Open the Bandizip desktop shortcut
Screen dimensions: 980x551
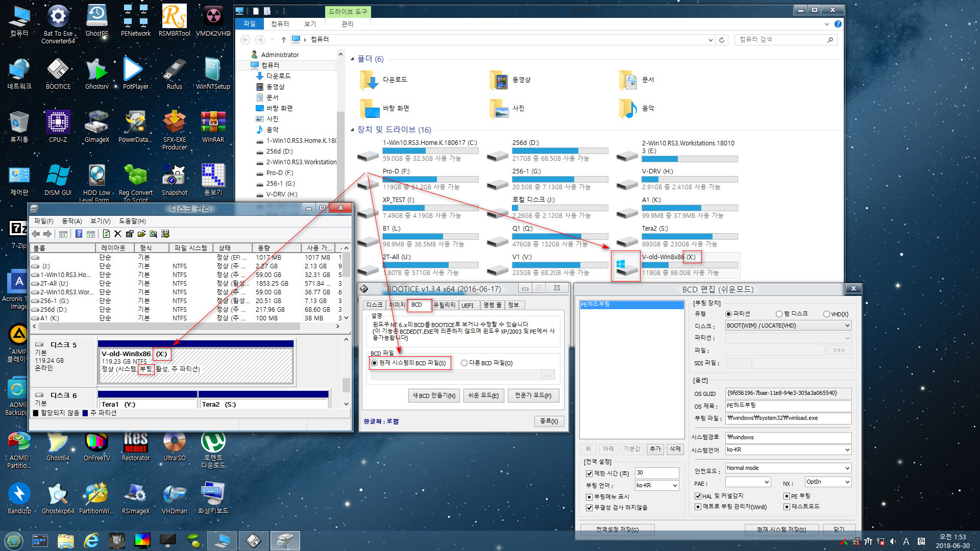pyautogui.click(x=19, y=497)
